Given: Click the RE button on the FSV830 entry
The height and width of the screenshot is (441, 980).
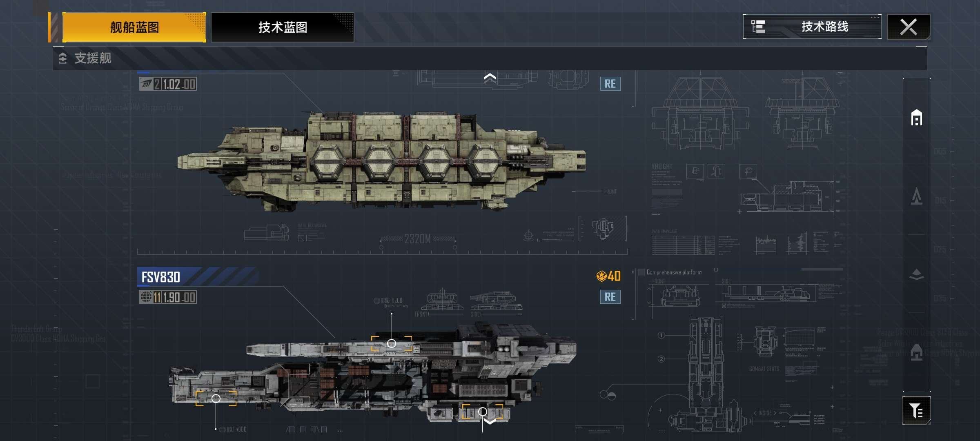Looking at the screenshot, I should tap(610, 297).
